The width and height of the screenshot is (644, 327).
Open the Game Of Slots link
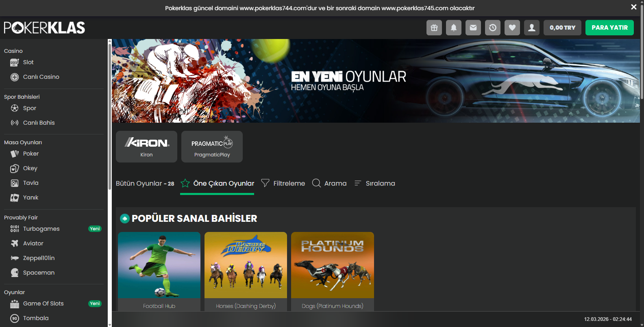tap(44, 303)
